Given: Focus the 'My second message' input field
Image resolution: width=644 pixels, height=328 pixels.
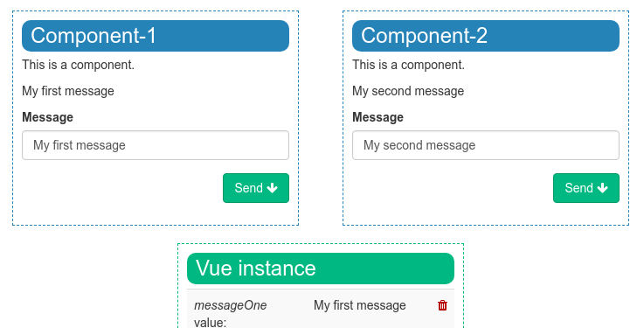Looking at the screenshot, I should coord(486,145).
